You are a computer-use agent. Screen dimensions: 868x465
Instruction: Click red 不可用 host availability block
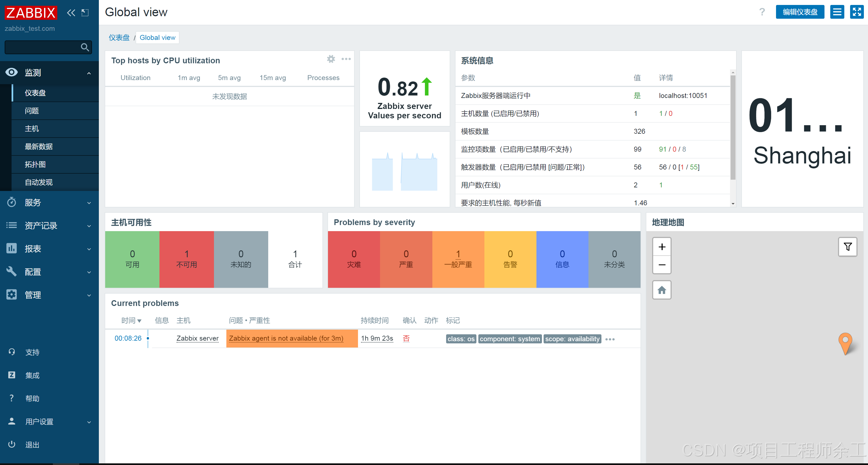coord(186,259)
